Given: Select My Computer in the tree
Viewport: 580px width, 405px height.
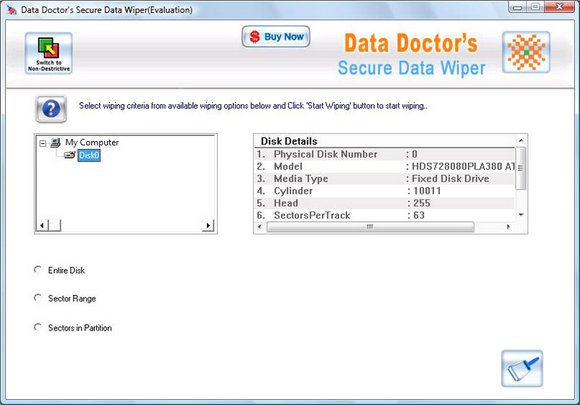Looking at the screenshot, I should [x=92, y=142].
